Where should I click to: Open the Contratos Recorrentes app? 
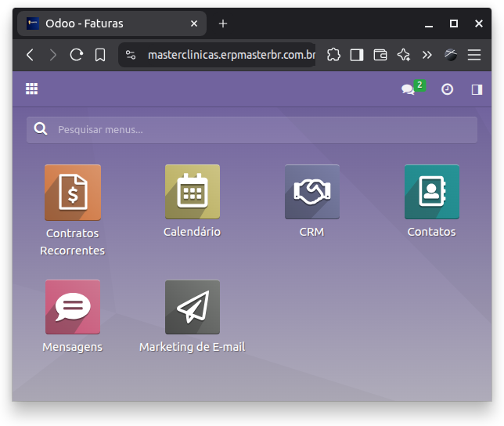(73, 193)
